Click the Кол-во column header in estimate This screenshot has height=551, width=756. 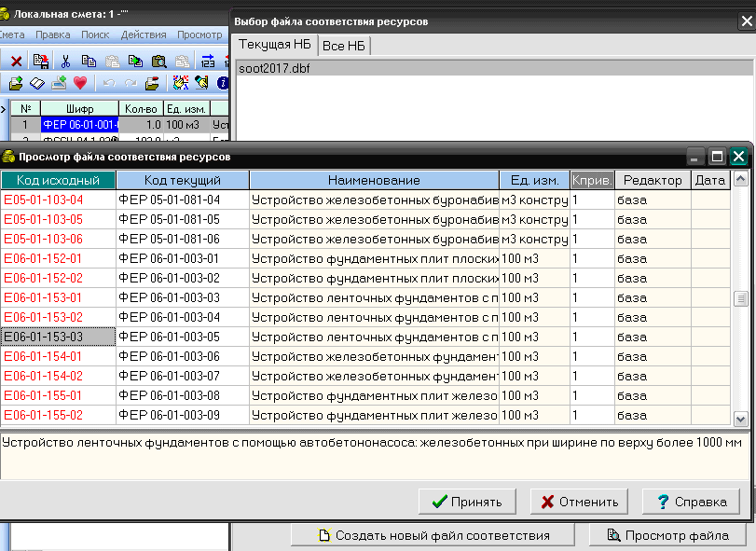pyautogui.click(x=141, y=109)
